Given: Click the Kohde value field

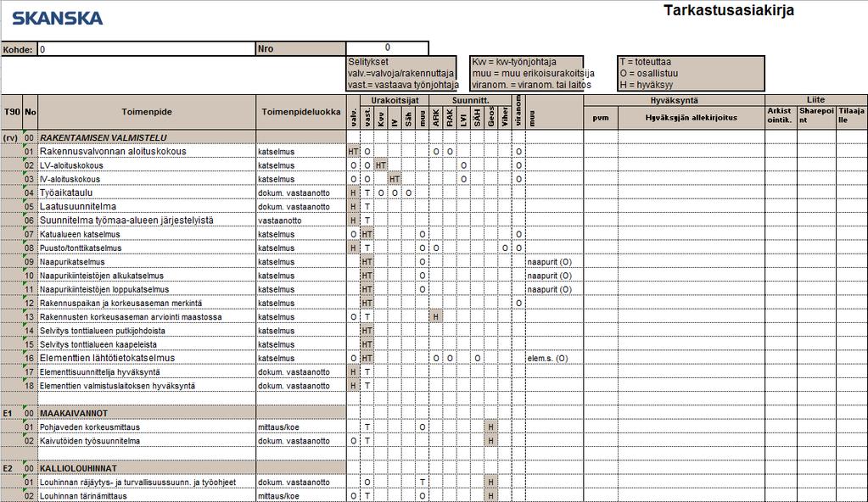Looking at the screenshot, I should [146, 49].
